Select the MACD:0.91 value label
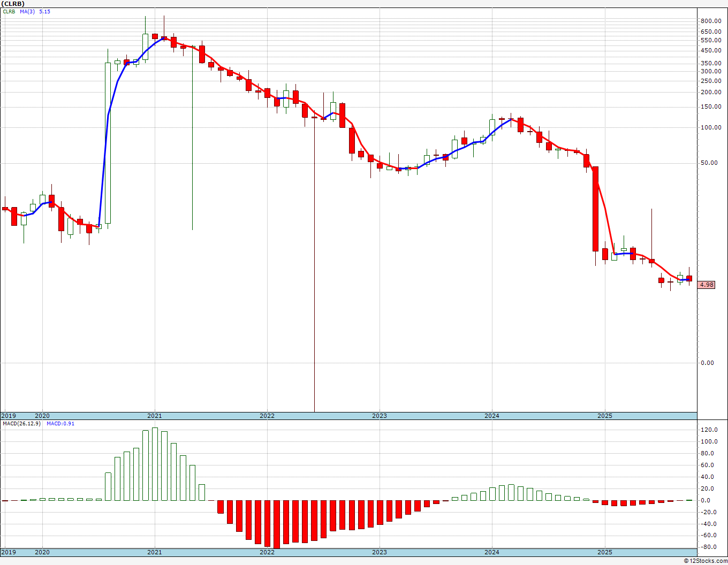The image size is (728, 565). pyautogui.click(x=60, y=423)
